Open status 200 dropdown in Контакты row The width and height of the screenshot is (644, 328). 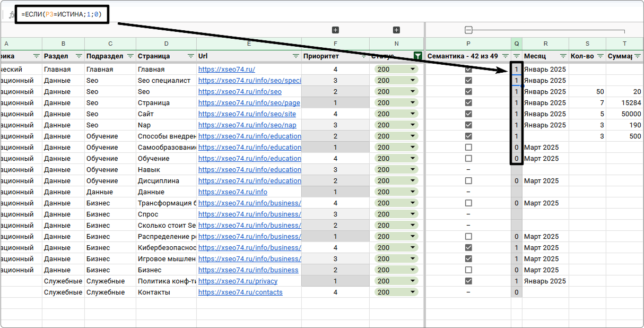pyautogui.click(x=412, y=292)
